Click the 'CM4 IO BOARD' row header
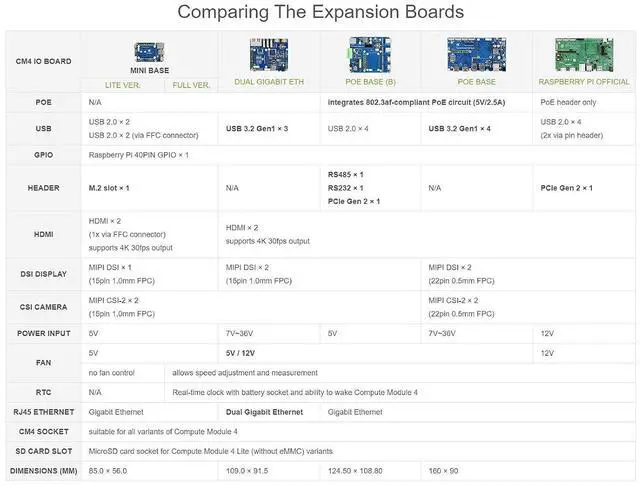This screenshot has width=640, height=485. (43, 61)
